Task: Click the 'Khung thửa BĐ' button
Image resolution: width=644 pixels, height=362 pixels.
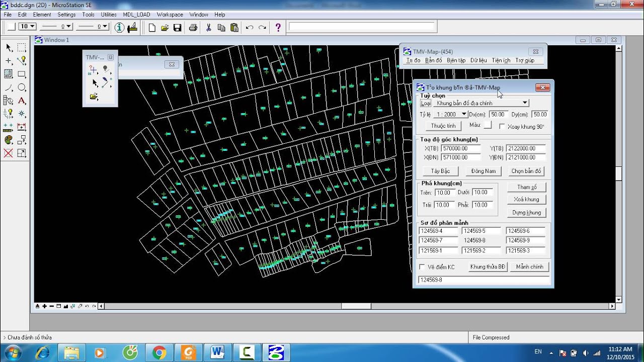Action: click(488, 267)
